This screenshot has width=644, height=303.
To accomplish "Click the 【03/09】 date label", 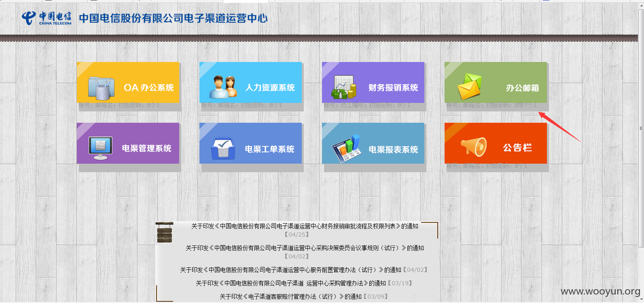I will pyautogui.click(x=376, y=297).
